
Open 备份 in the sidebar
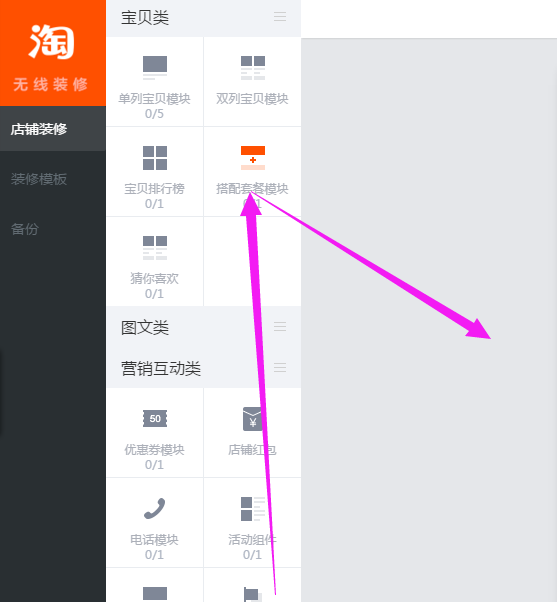coord(25,229)
